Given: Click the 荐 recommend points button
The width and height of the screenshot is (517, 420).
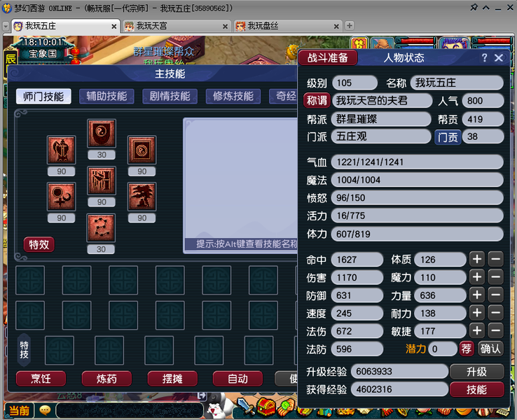Looking at the screenshot, I should tap(467, 349).
